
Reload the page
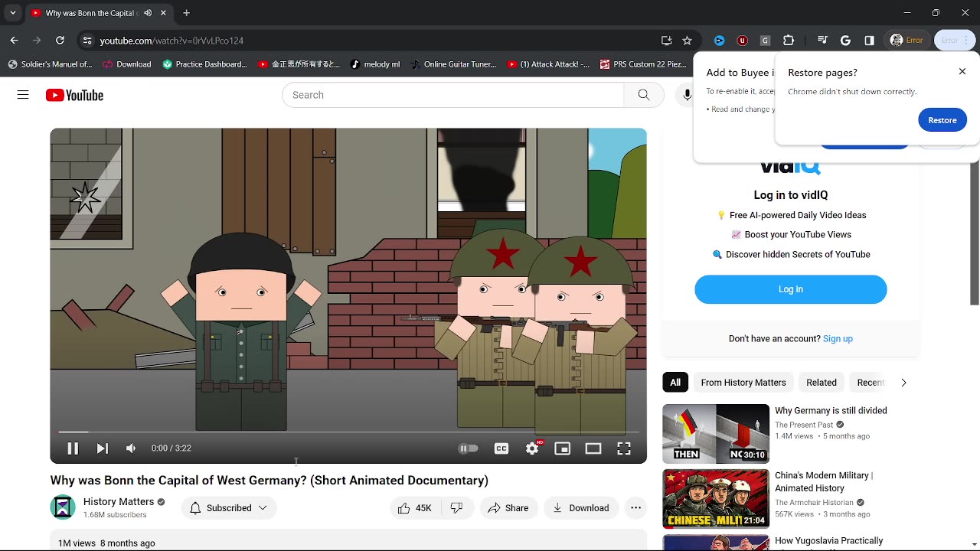tap(60, 41)
